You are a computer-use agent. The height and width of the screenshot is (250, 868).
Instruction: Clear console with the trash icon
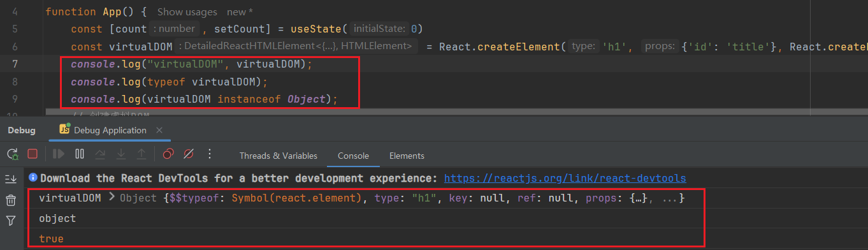[11, 200]
